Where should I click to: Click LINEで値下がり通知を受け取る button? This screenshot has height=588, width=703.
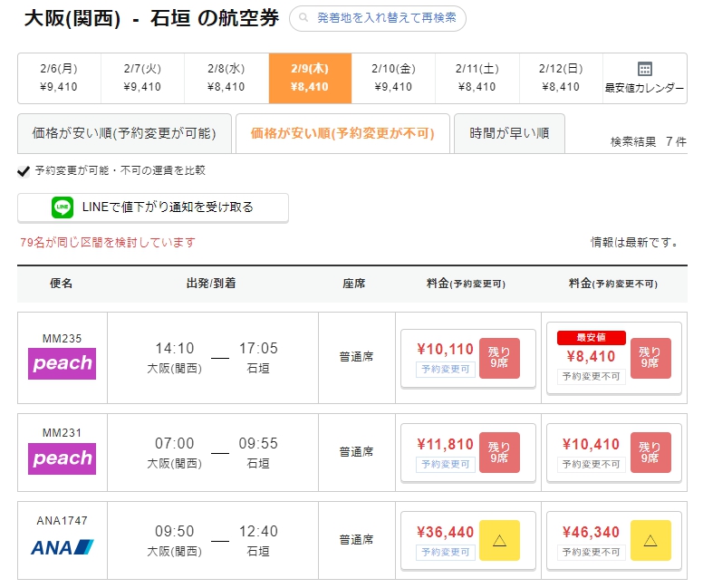pos(153,207)
